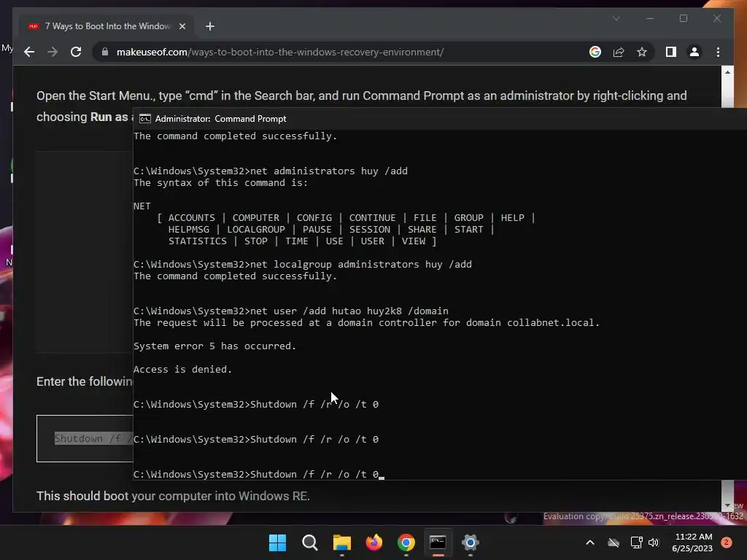Open Firefox from taskbar
Viewport: 747px width, 560px height.
click(374, 542)
